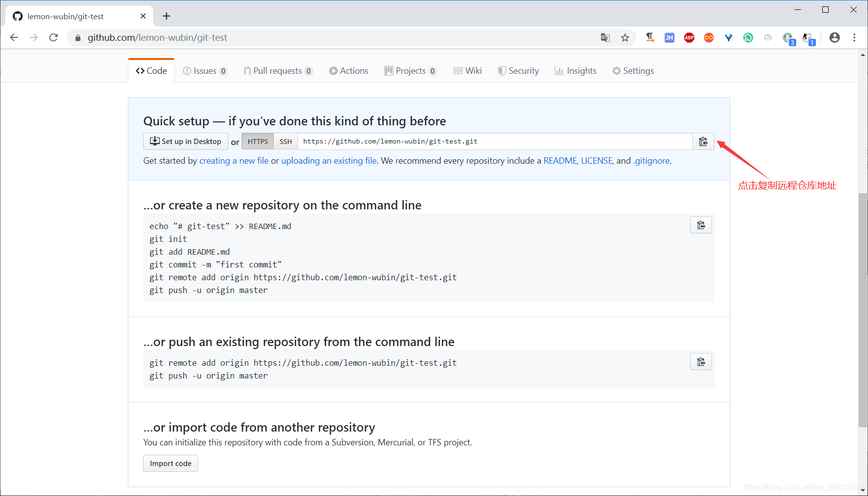Click the green globe extension icon

tap(748, 38)
